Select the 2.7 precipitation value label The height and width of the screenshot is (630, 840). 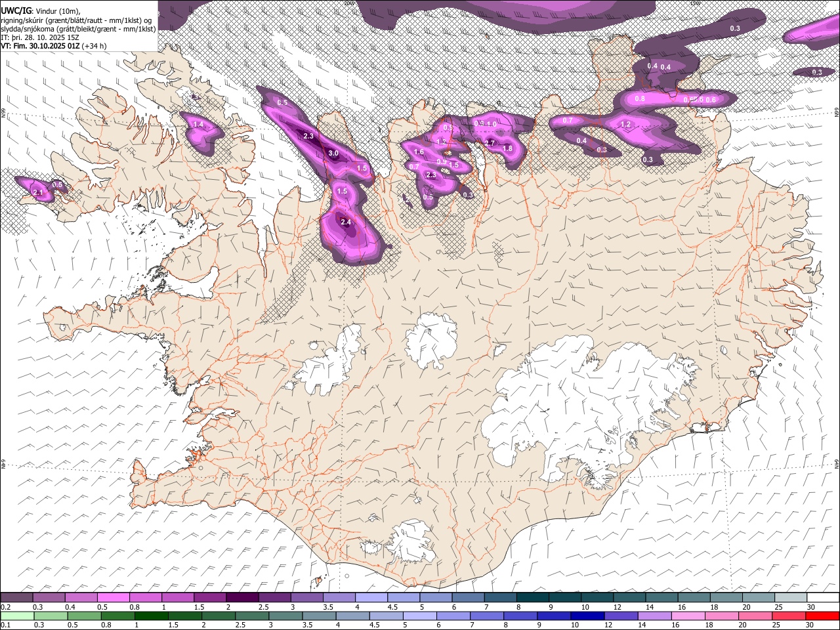click(490, 142)
